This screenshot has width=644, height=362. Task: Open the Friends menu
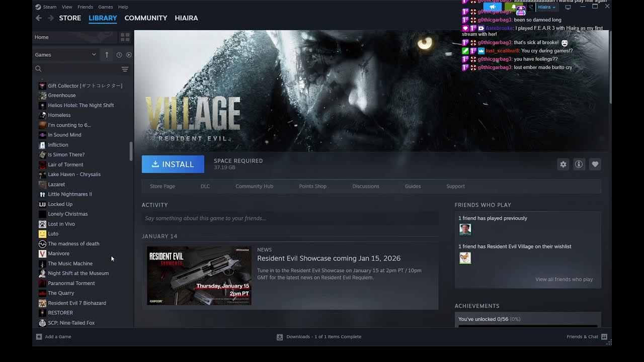[x=85, y=7]
